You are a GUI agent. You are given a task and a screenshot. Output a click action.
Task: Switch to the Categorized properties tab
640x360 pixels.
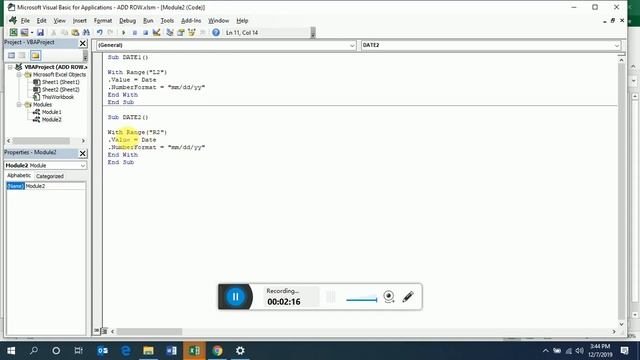point(49,176)
